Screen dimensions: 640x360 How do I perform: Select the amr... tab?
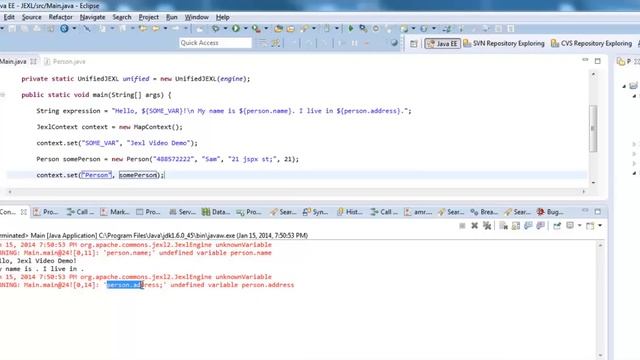[x=418, y=212]
